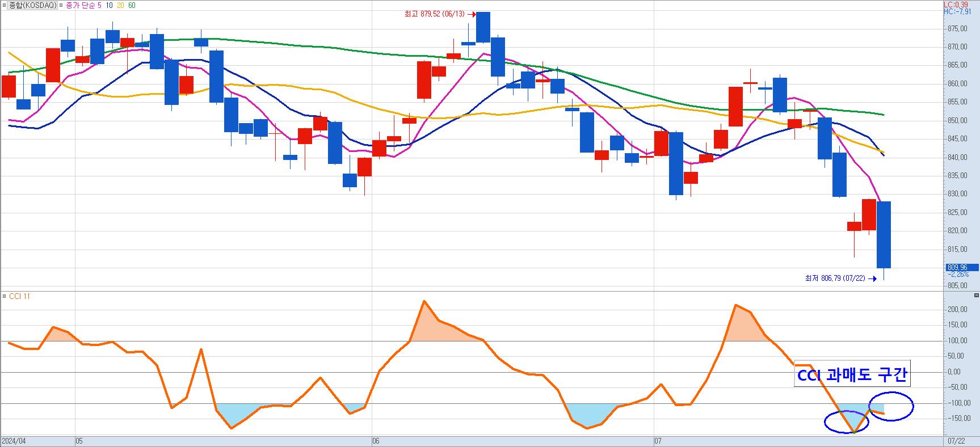Click the 최저 806.79 (07/22) low marker

click(x=841, y=279)
